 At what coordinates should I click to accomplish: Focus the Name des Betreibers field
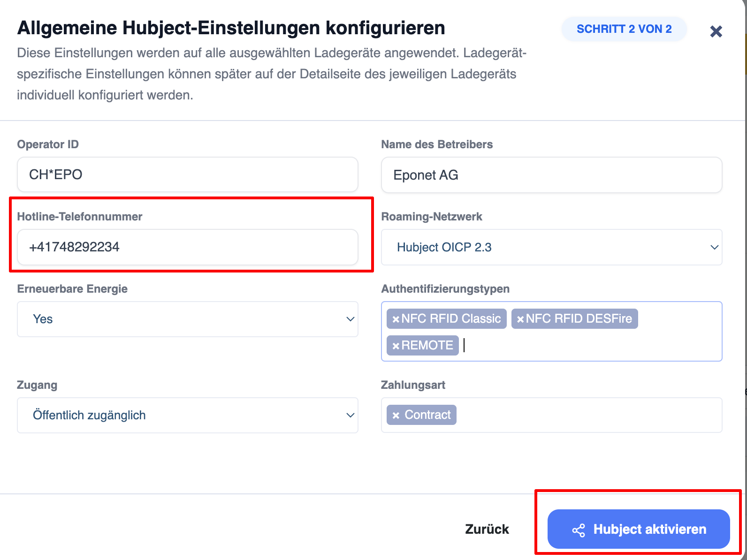[551, 175]
